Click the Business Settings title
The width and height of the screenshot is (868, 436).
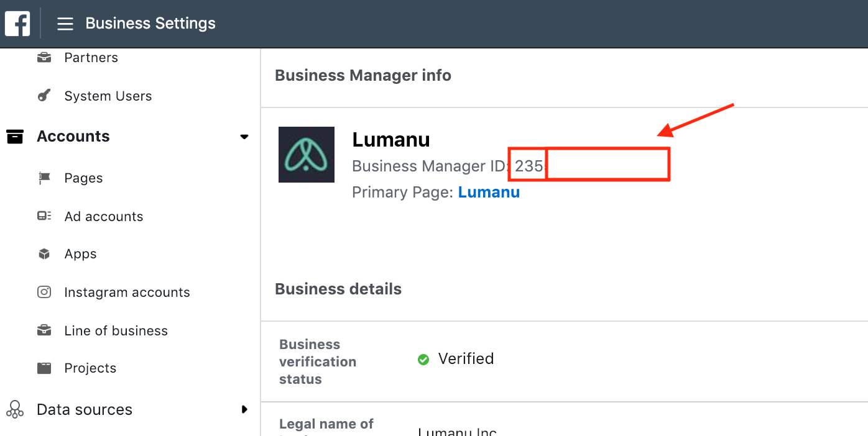[150, 24]
